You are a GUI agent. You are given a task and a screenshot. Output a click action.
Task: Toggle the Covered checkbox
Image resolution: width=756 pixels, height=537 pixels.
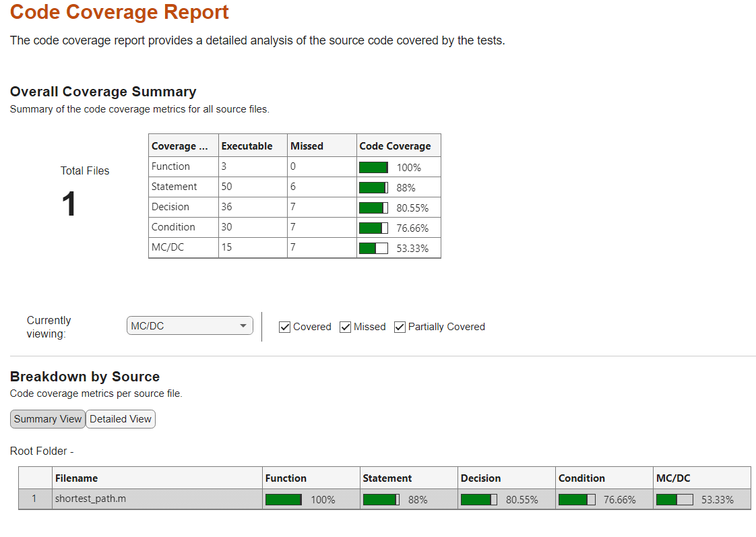click(285, 327)
